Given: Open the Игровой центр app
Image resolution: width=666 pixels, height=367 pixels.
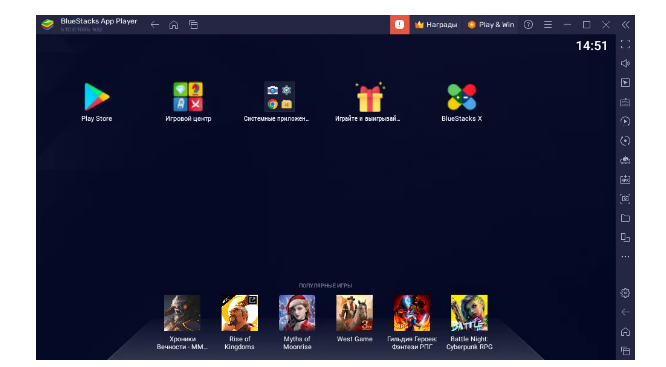Looking at the screenshot, I should pyautogui.click(x=188, y=97).
